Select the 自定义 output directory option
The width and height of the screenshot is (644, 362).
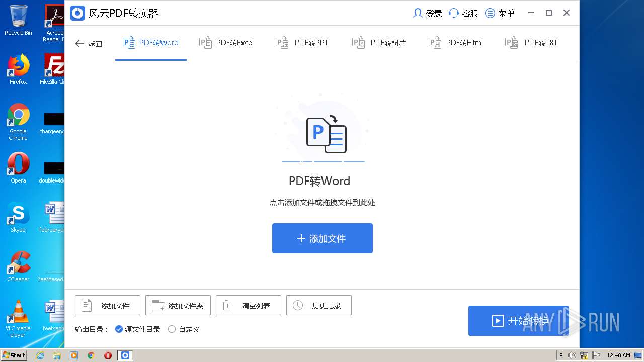tap(184, 329)
